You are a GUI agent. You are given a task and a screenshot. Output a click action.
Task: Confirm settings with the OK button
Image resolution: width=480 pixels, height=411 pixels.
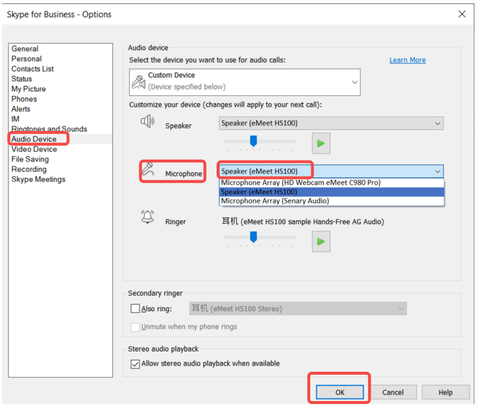point(340,392)
